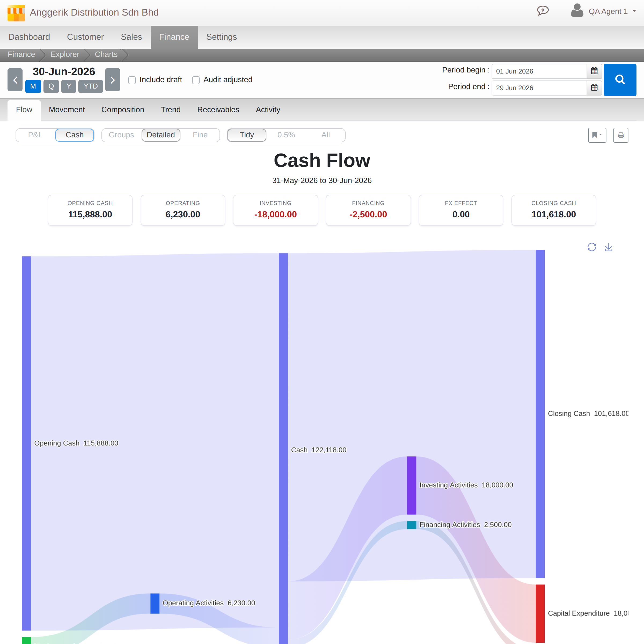Switch to the Trend tab

point(171,110)
